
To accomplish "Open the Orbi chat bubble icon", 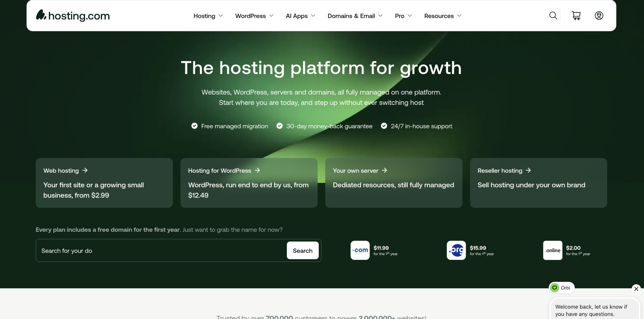I will [554, 288].
